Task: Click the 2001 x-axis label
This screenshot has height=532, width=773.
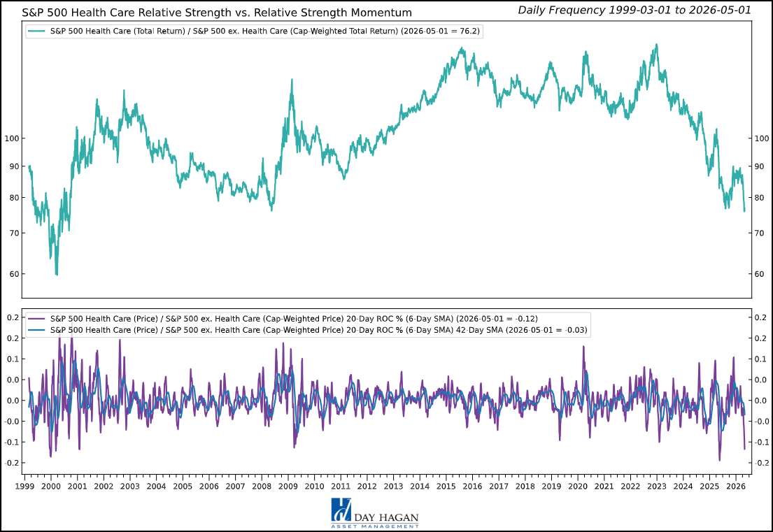Action: pos(78,486)
